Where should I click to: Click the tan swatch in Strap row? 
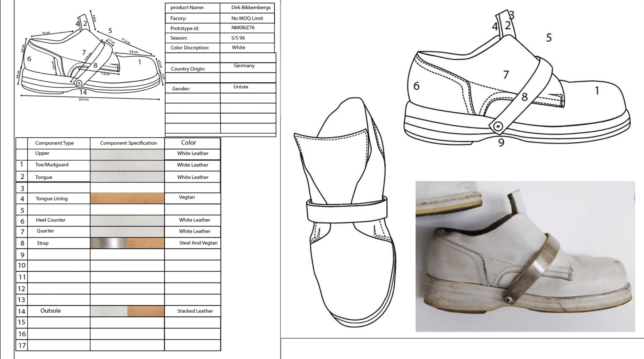coord(146,243)
